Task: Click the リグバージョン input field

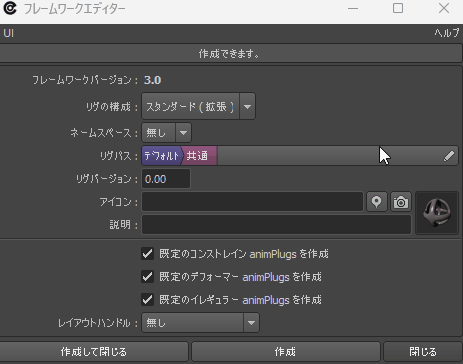Action: [166, 179]
